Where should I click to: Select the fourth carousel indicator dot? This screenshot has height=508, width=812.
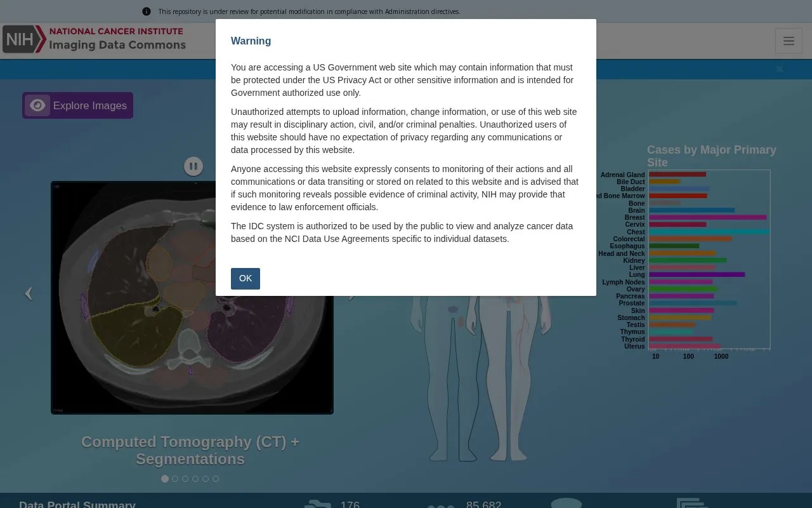[x=195, y=479]
